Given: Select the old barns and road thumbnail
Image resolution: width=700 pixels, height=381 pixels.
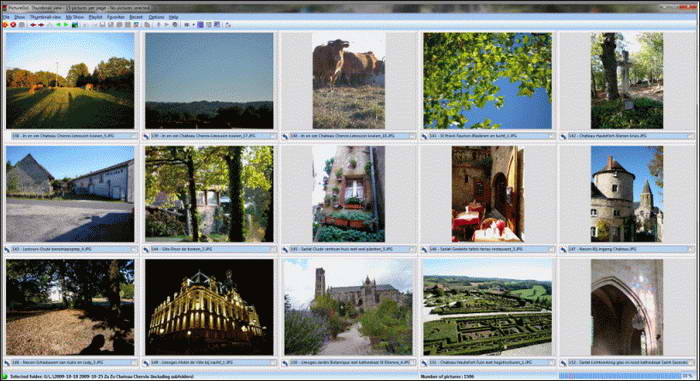Looking at the screenshot, I should [x=70, y=194].
